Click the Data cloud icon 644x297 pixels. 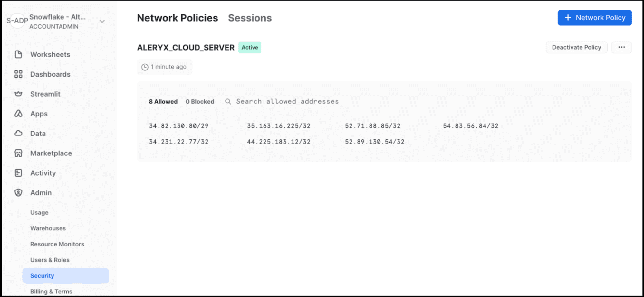coord(18,133)
